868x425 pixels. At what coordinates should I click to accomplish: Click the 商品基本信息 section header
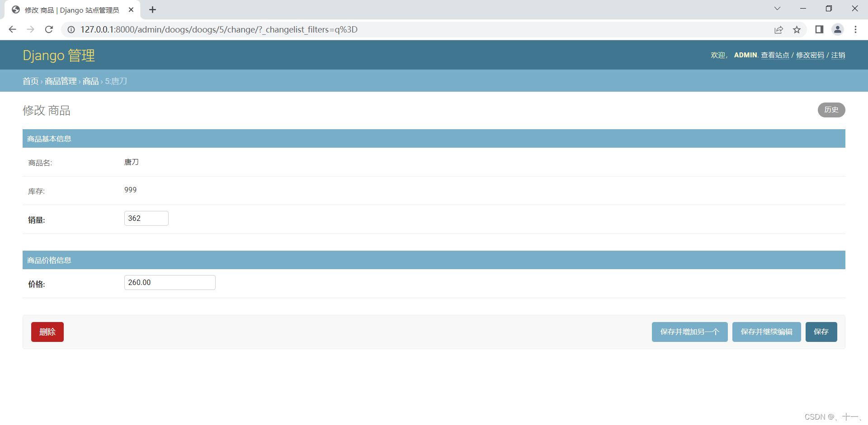pyautogui.click(x=434, y=139)
